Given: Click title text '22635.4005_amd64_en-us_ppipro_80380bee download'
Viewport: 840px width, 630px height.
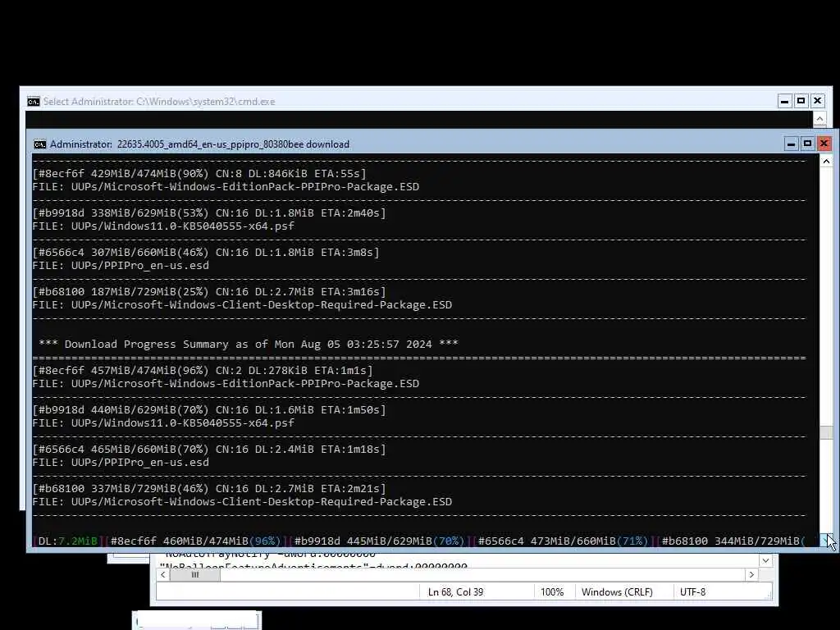Looking at the screenshot, I should tap(233, 144).
